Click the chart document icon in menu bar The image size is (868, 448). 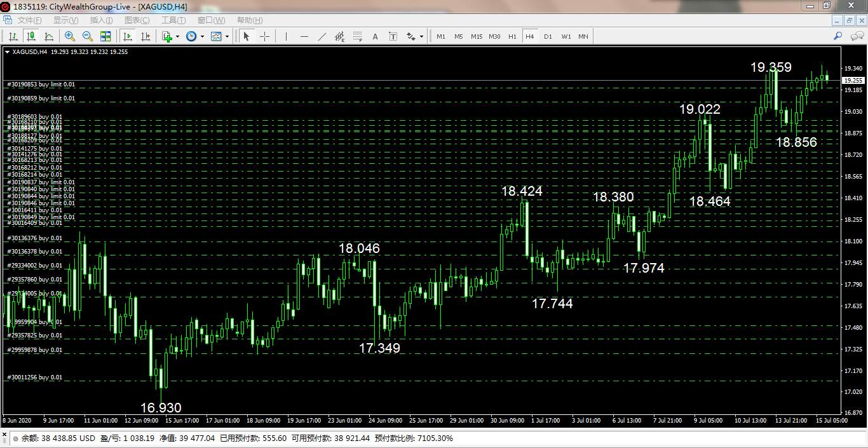pos(8,20)
